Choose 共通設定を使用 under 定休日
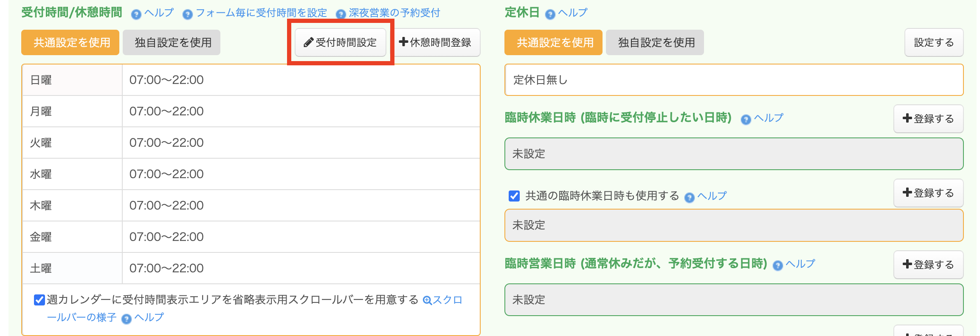The height and width of the screenshot is (336, 980). 554,42
